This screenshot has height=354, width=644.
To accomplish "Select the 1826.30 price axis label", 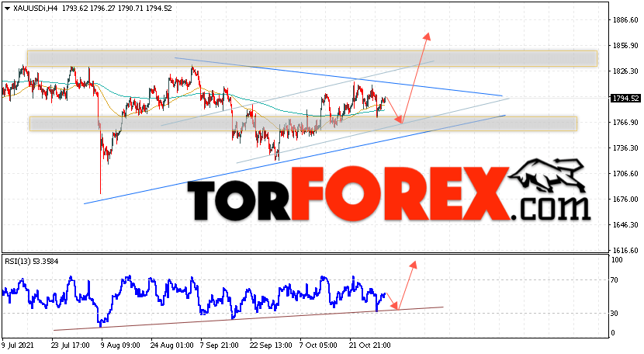I will (x=625, y=71).
